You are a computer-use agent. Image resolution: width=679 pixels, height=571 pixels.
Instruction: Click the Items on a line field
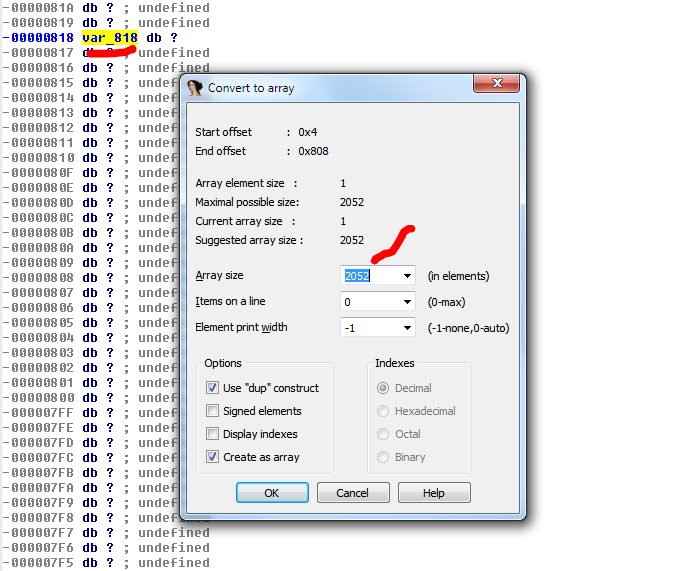click(370, 302)
